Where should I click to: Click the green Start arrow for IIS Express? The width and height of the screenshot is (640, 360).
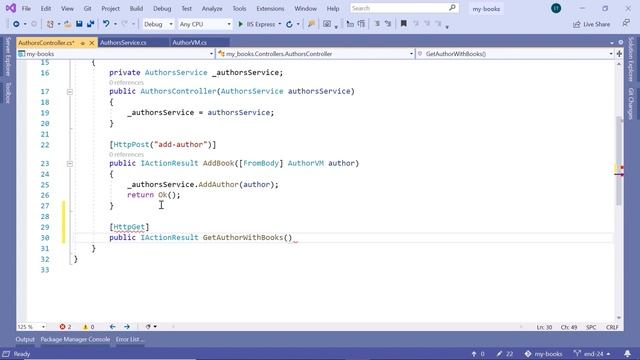[240, 24]
